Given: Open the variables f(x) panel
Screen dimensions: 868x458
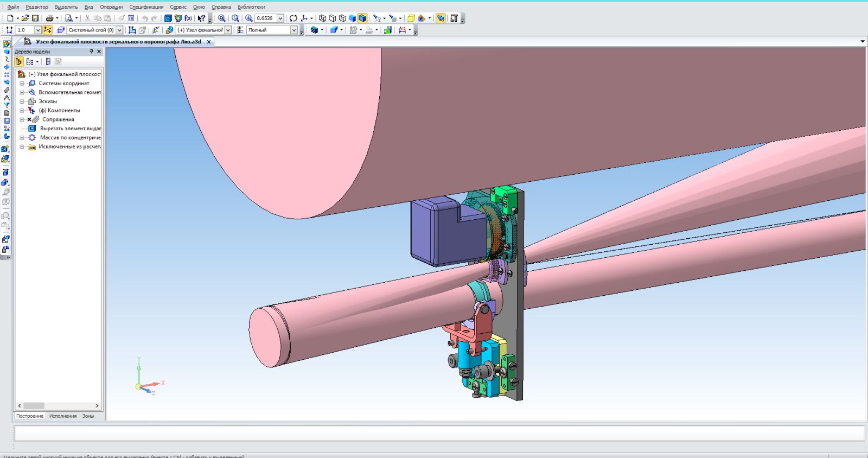Looking at the screenshot, I should (188, 18).
